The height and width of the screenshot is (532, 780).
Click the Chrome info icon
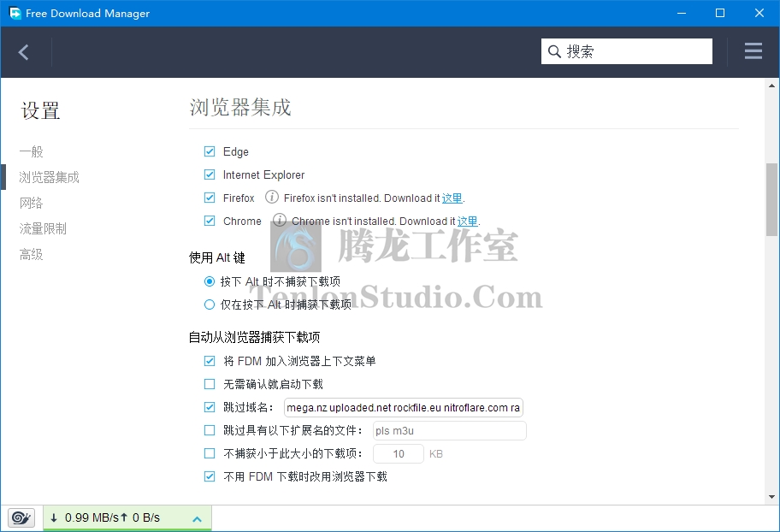pyautogui.click(x=280, y=220)
